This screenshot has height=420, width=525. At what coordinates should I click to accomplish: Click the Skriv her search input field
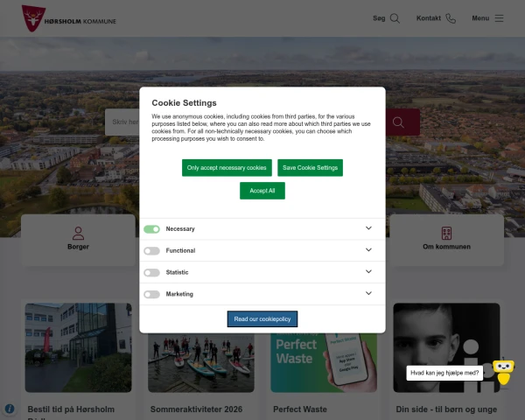click(x=122, y=122)
